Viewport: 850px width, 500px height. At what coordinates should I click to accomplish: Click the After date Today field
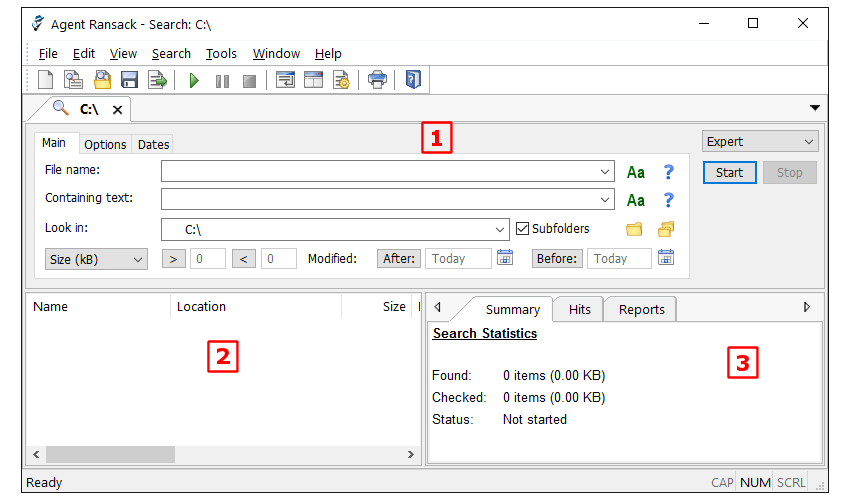click(458, 259)
